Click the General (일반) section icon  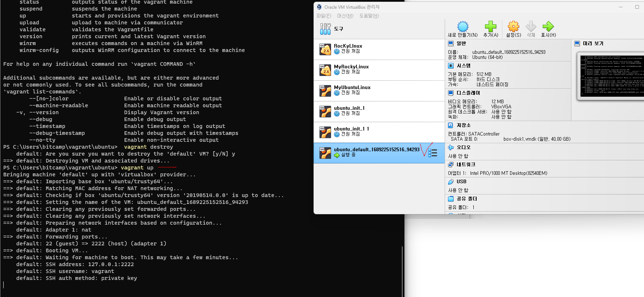pyautogui.click(x=451, y=44)
